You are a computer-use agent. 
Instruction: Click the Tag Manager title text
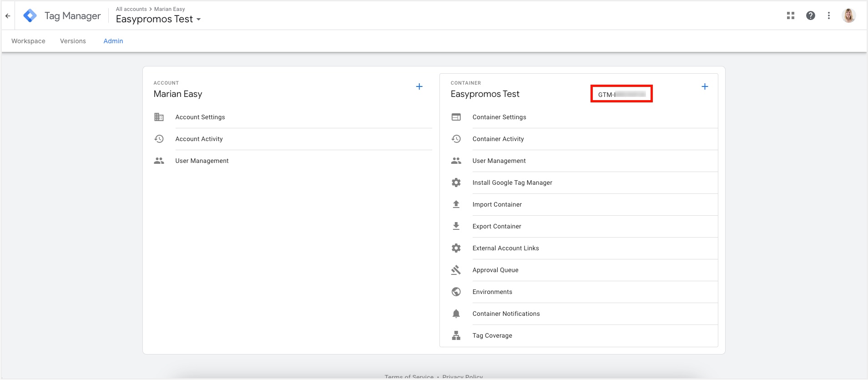(73, 16)
